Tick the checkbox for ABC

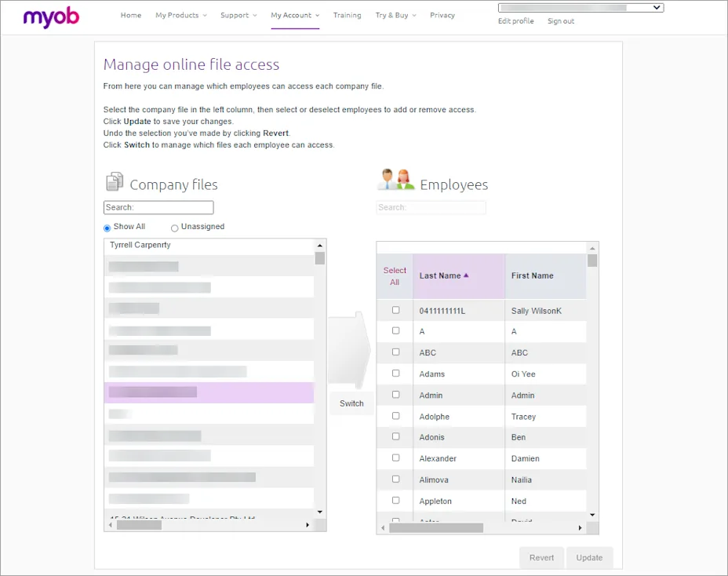point(395,352)
